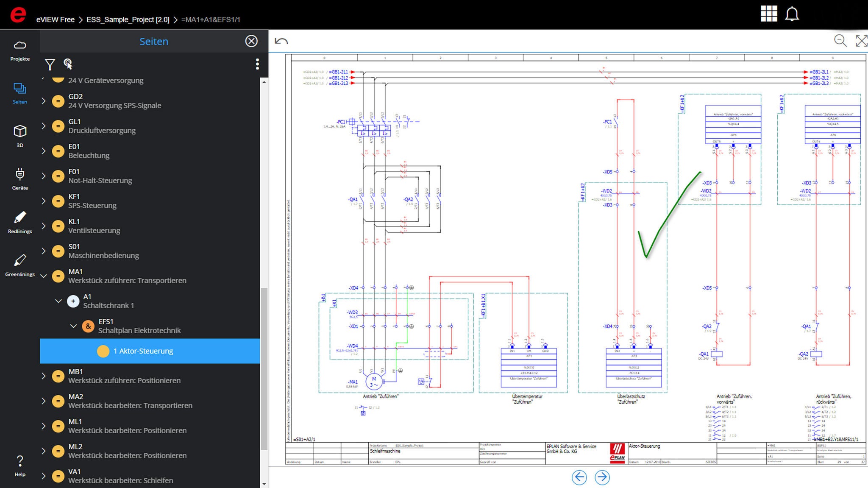
Task: Open the Seiten panel kebab menu
Action: click(257, 64)
